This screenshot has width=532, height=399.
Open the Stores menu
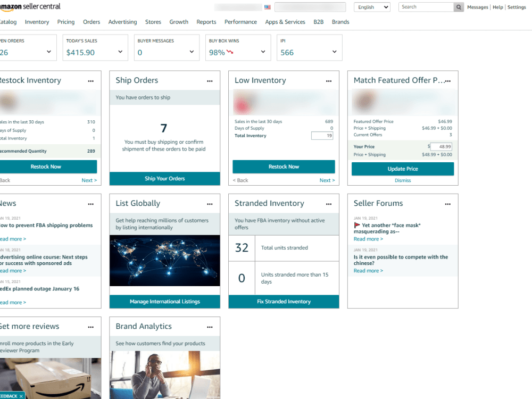click(153, 22)
